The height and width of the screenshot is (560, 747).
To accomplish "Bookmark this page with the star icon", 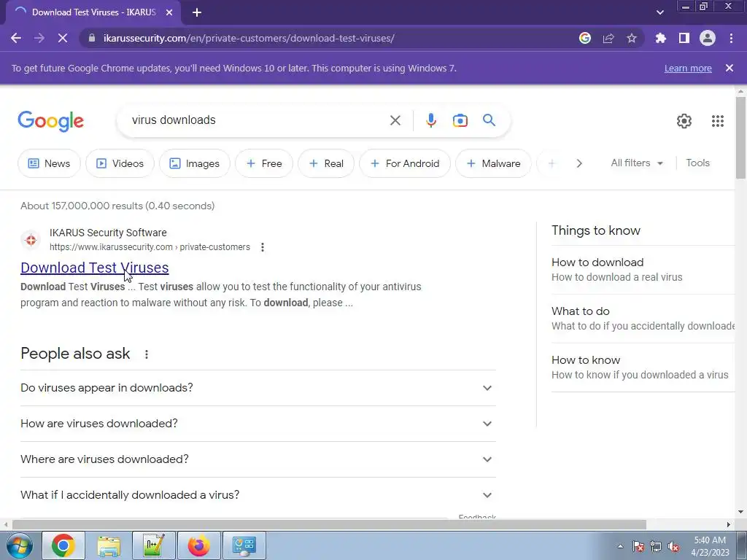I will click(632, 38).
